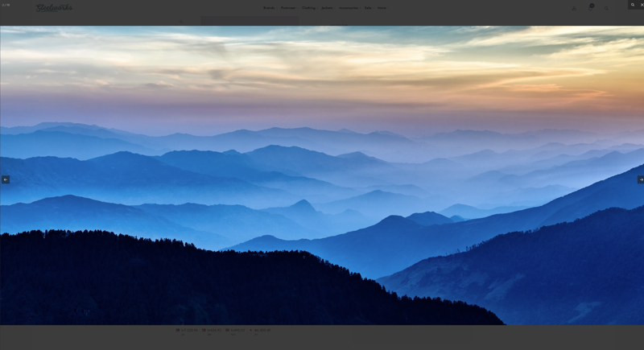This screenshot has height=350, width=644.
Task: Click the mountain landscape image
Action: (322, 175)
